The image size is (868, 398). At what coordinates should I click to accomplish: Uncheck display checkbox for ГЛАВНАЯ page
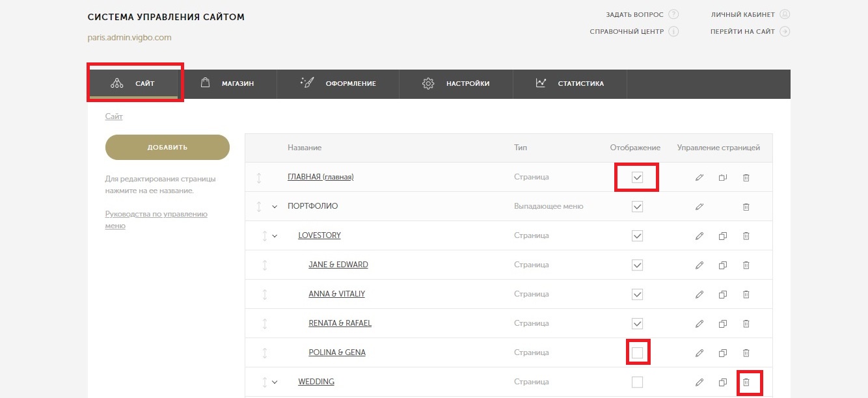(637, 178)
